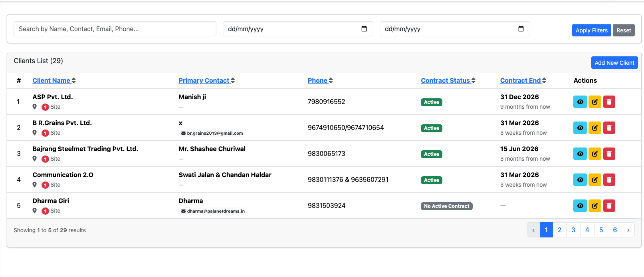View details for ASP Pvt. Ltd.
The width and height of the screenshot is (644, 277).
580,102
